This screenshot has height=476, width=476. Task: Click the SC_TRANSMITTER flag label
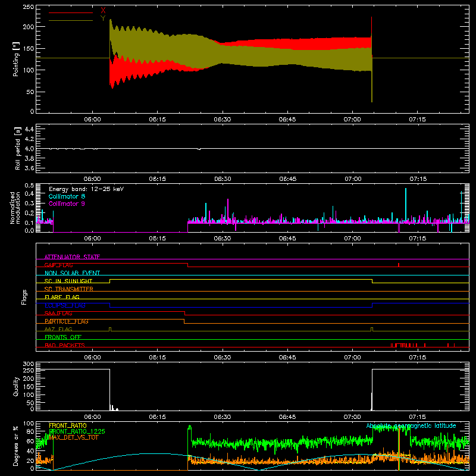click(69, 289)
